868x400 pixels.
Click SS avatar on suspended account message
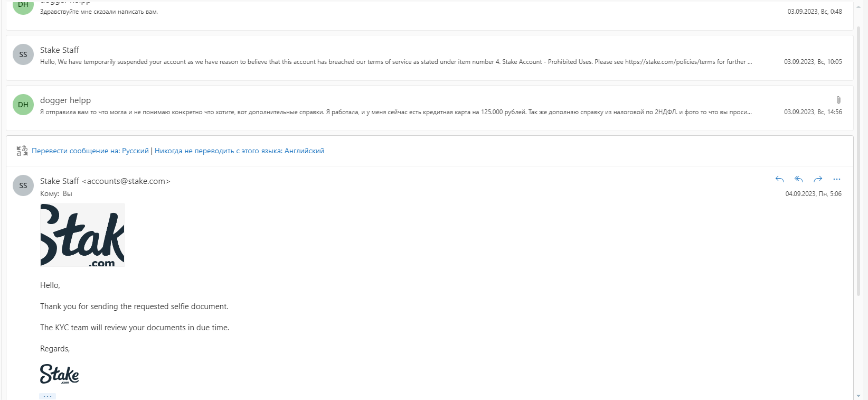[23, 54]
